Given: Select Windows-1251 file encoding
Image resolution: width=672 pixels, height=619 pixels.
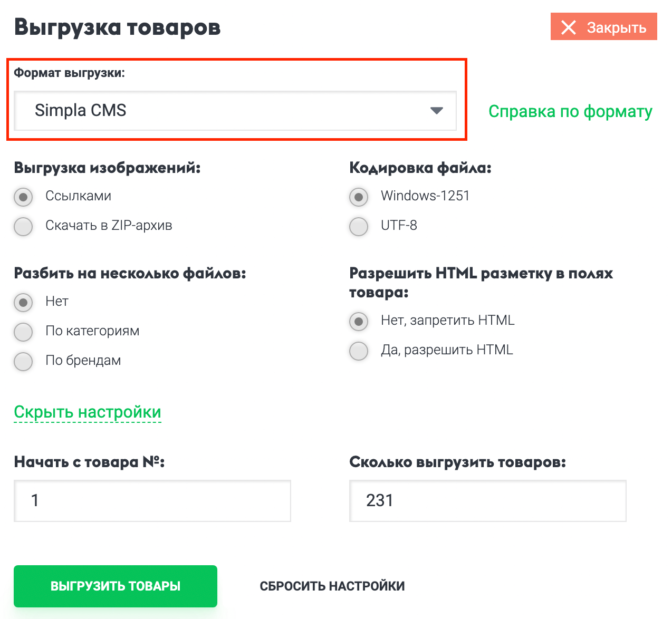Looking at the screenshot, I should coord(359,197).
